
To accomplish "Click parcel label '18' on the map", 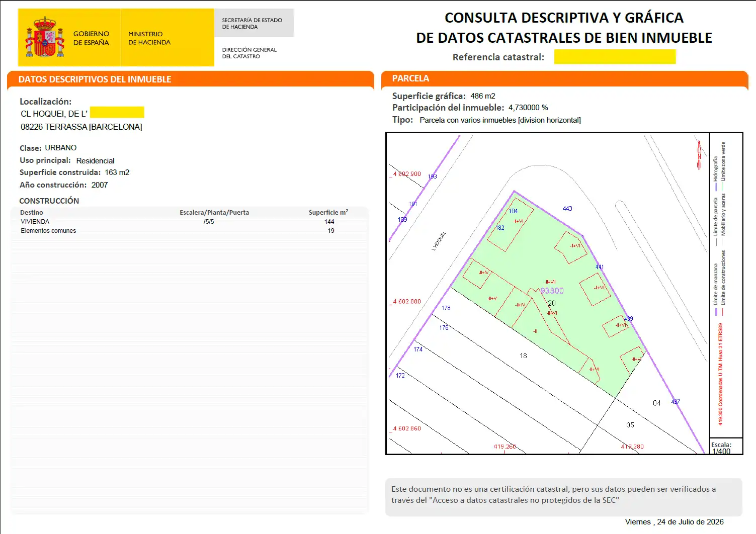I will point(523,355).
